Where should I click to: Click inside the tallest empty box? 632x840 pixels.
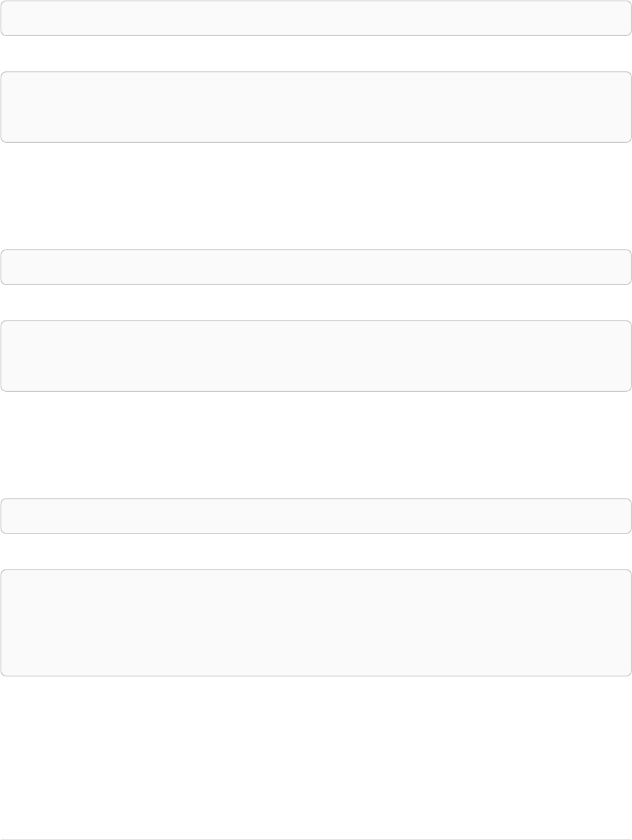pyautogui.click(x=316, y=623)
